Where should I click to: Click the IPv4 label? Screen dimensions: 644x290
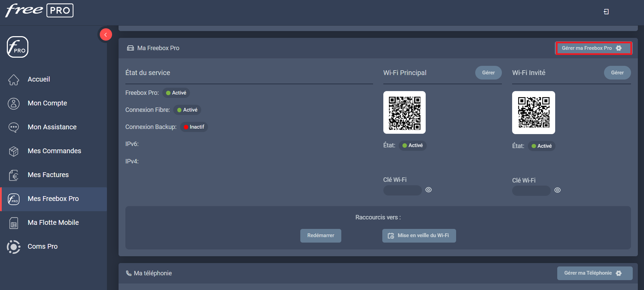point(132,161)
